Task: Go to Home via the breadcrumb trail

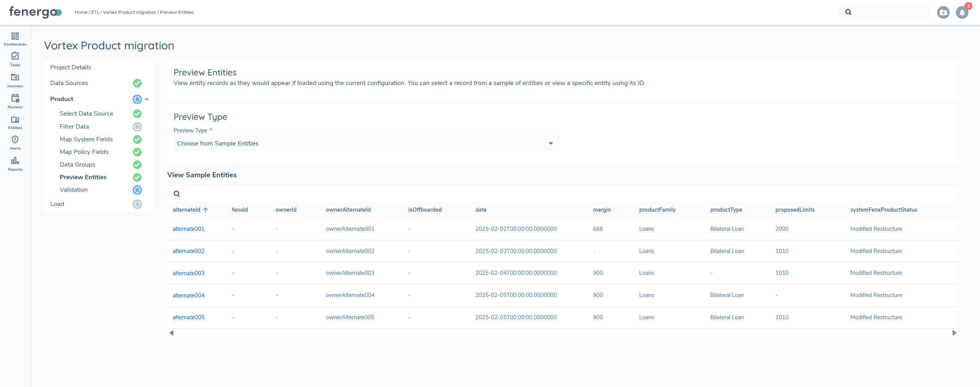Action: pos(81,12)
